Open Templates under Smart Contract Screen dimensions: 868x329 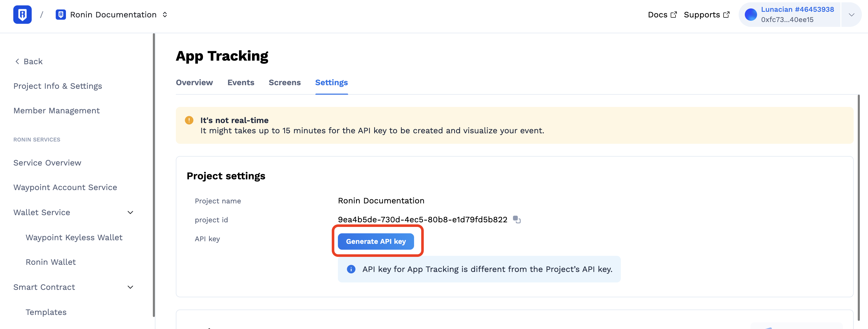point(46,312)
